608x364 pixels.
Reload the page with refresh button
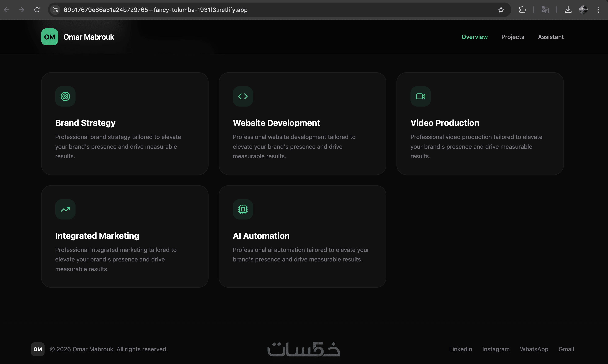[x=37, y=10]
